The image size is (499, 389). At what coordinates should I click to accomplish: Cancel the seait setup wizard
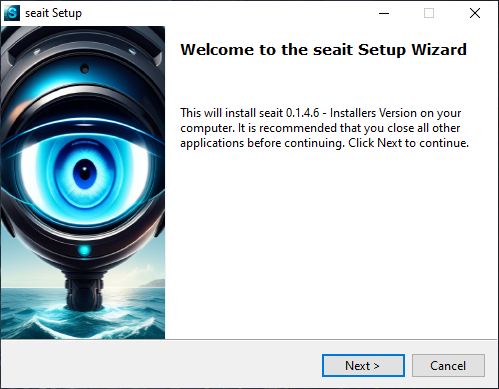point(448,366)
